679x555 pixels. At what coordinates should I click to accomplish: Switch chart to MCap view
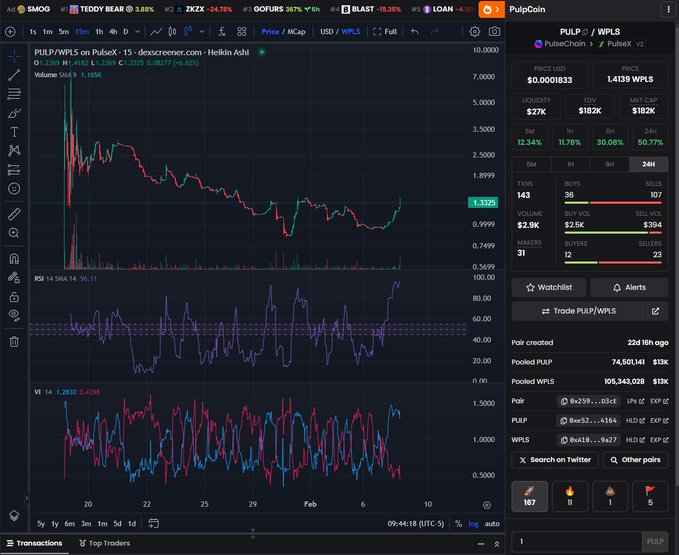296,32
